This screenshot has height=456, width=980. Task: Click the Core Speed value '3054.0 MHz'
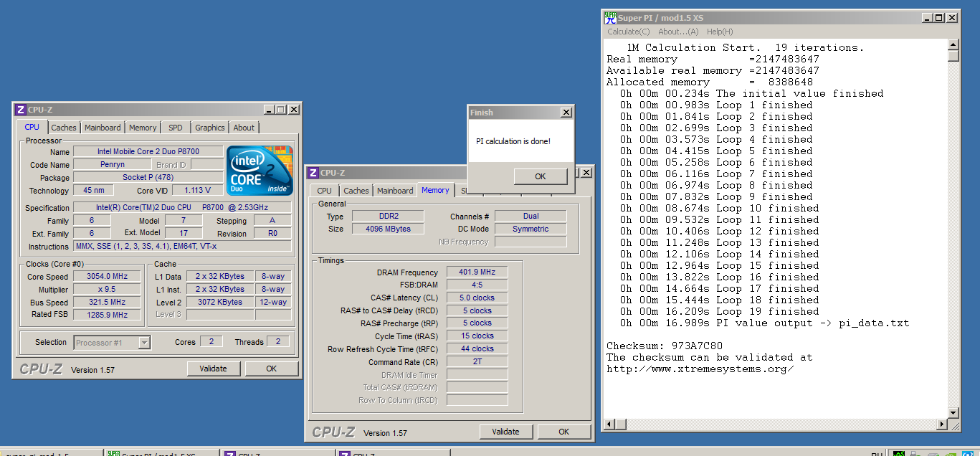[108, 277]
